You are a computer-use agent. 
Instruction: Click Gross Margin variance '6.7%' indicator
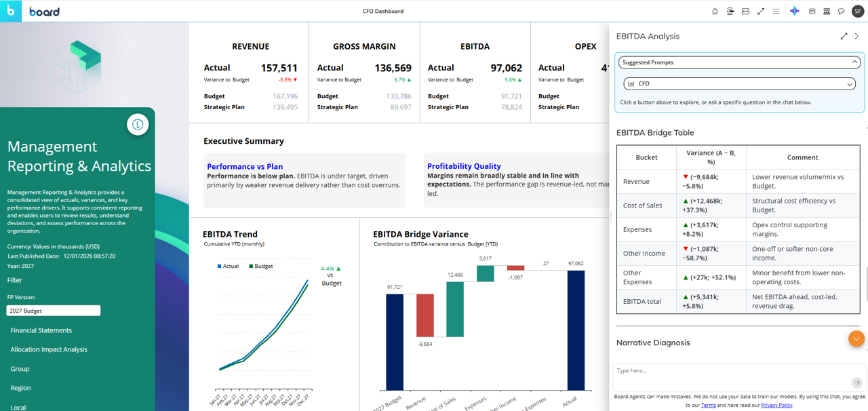tap(403, 80)
